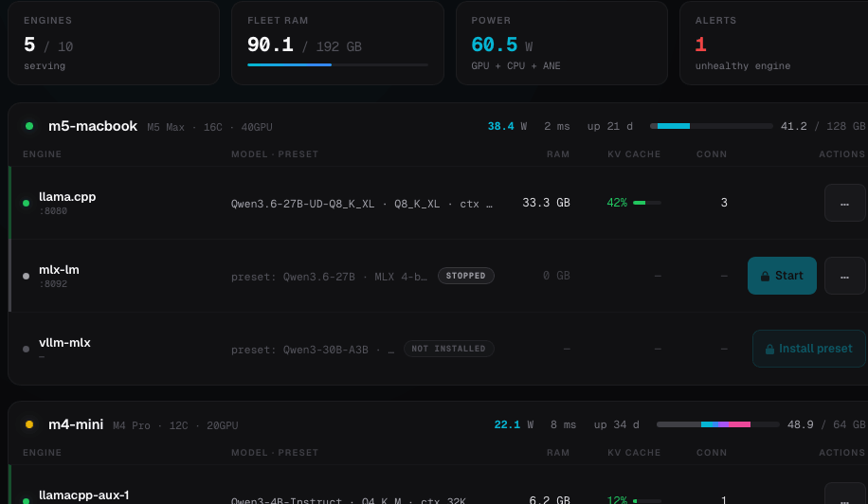Click the green m5-macbook status dot
Screen dimensions: 868x504
[x=29, y=126]
